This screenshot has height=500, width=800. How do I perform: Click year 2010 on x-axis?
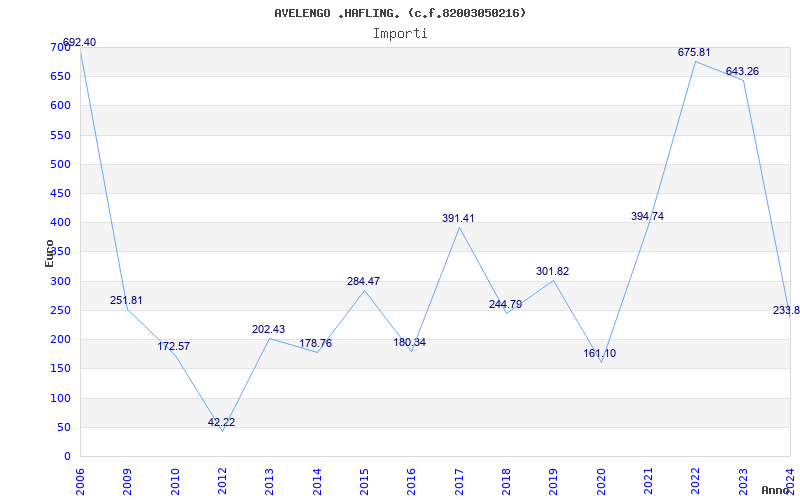(174, 481)
